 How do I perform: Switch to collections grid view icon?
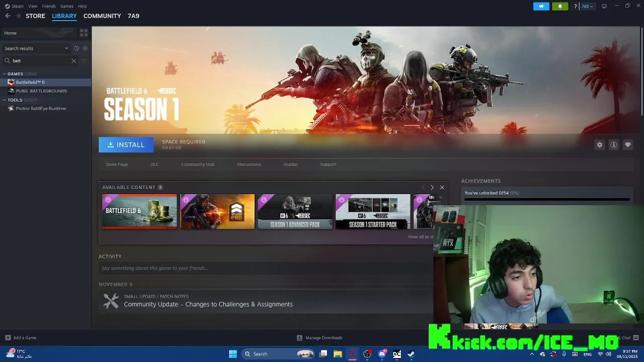[84, 33]
